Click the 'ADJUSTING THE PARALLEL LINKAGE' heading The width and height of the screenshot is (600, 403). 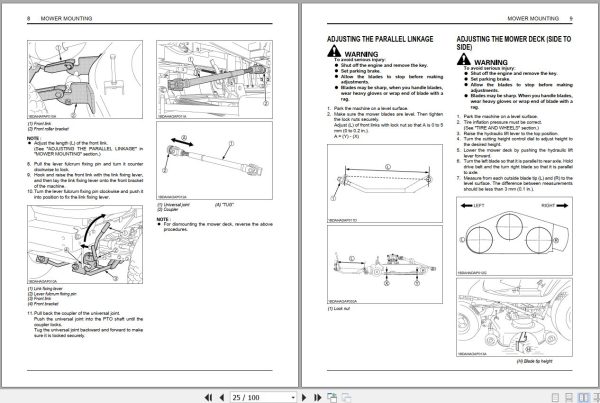coord(380,39)
